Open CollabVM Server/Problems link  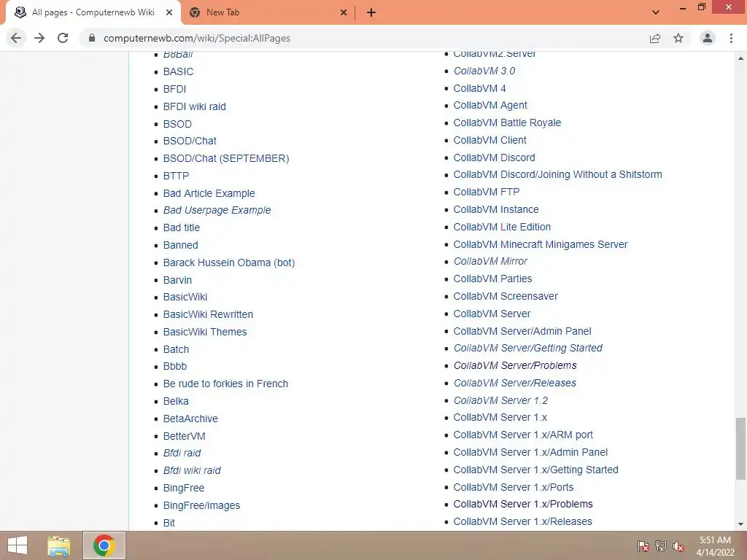tap(515, 366)
